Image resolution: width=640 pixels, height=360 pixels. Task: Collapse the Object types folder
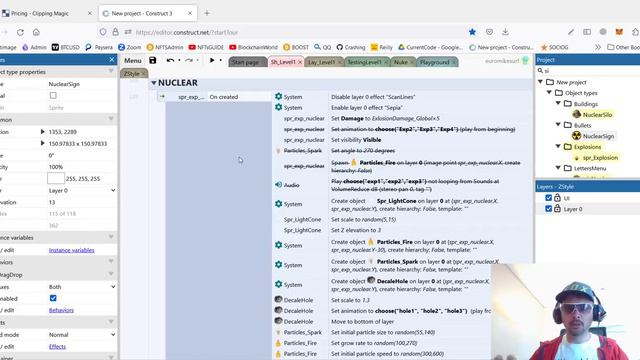point(549,93)
